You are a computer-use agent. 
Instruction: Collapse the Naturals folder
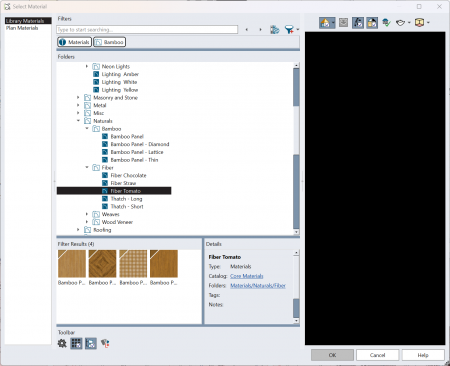[x=78, y=121]
